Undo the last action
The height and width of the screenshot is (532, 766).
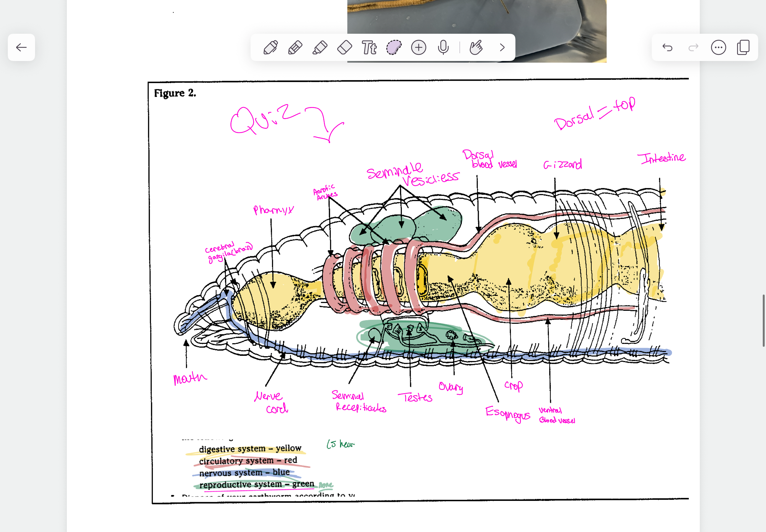pyautogui.click(x=667, y=47)
